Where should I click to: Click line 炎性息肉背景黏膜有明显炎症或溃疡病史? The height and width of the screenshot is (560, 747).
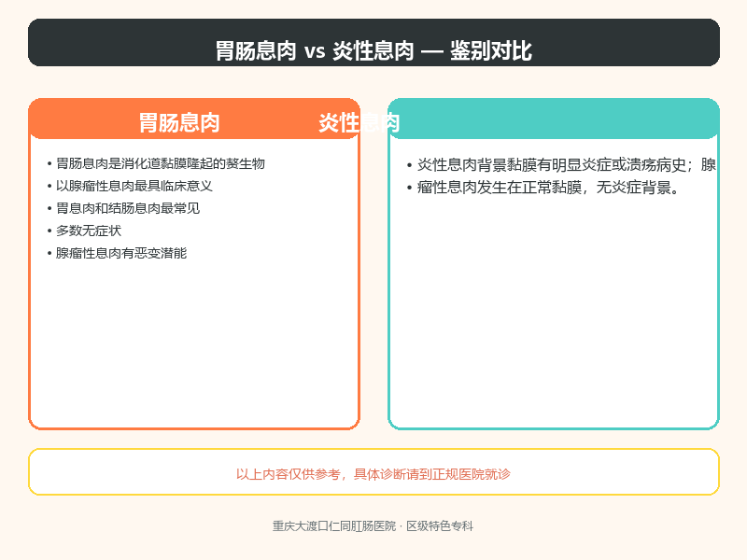(551, 165)
